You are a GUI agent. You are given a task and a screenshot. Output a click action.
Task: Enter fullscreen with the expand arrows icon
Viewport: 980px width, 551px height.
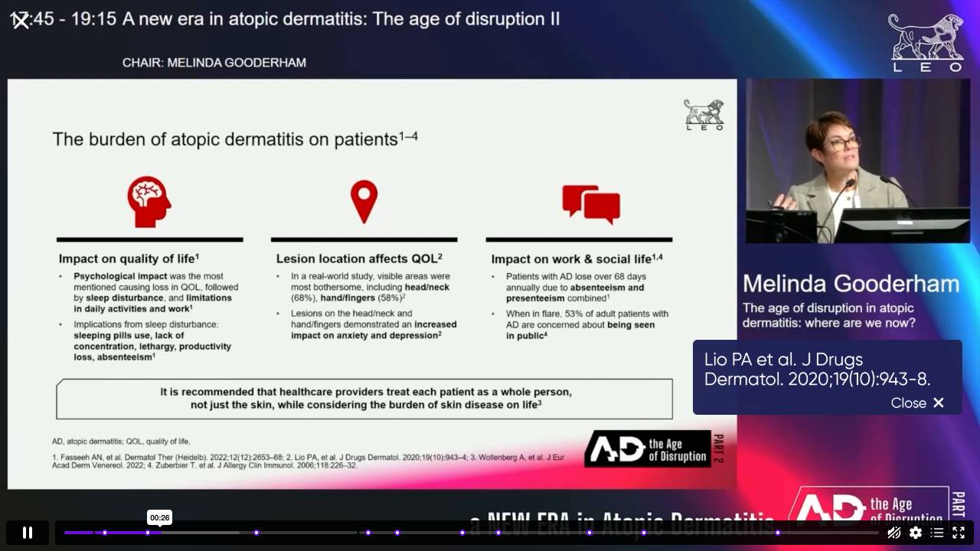click(x=959, y=533)
